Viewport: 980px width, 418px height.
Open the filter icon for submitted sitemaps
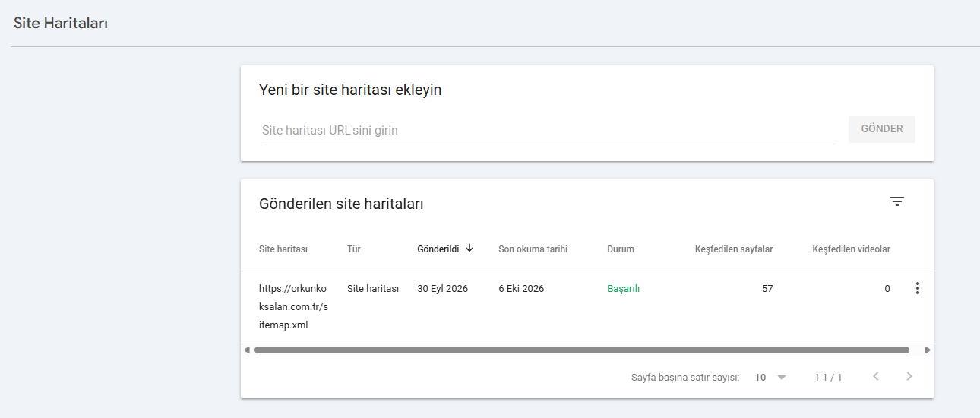pos(897,201)
